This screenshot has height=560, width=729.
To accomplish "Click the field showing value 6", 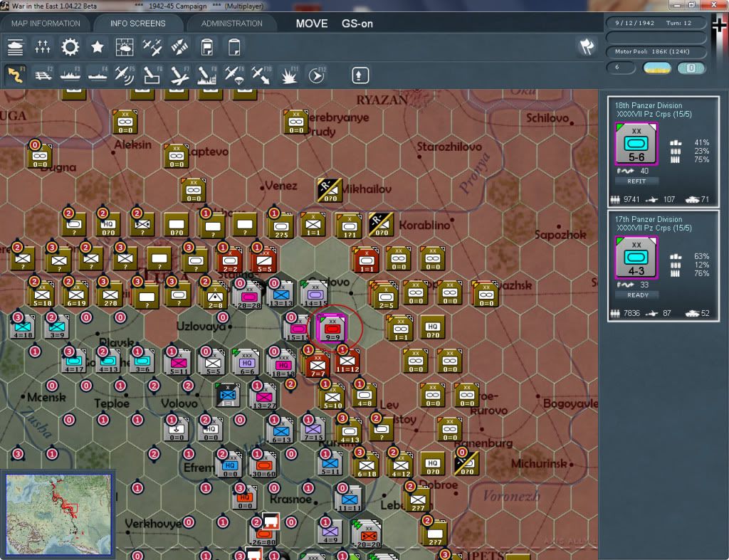I will pyautogui.click(x=621, y=68).
